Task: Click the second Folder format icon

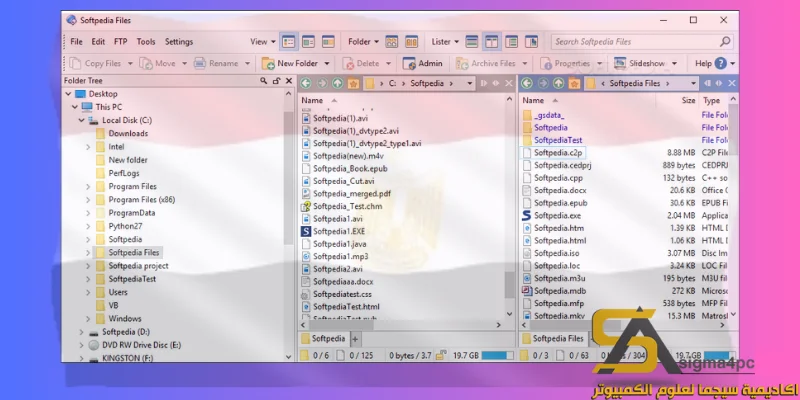Action: [x=411, y=42]
